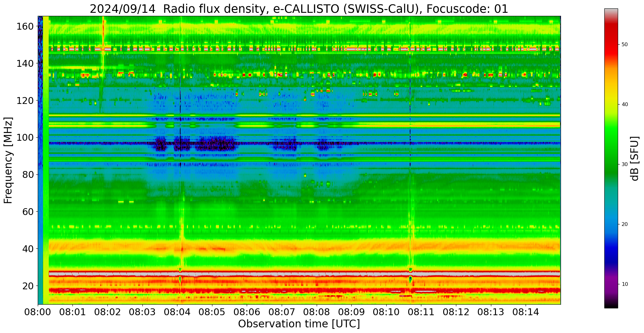Screen dimensions: 644x333
Task: Click the colorbar tick label 50
Action: tap(625, 45)
